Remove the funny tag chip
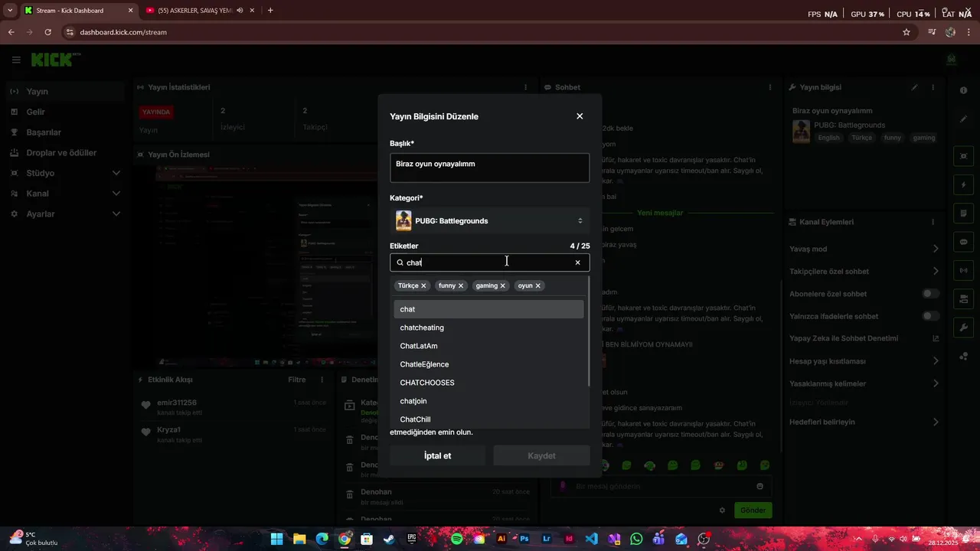Image resolution: width=980 pixels, height=551 pixels. [460, 285]
